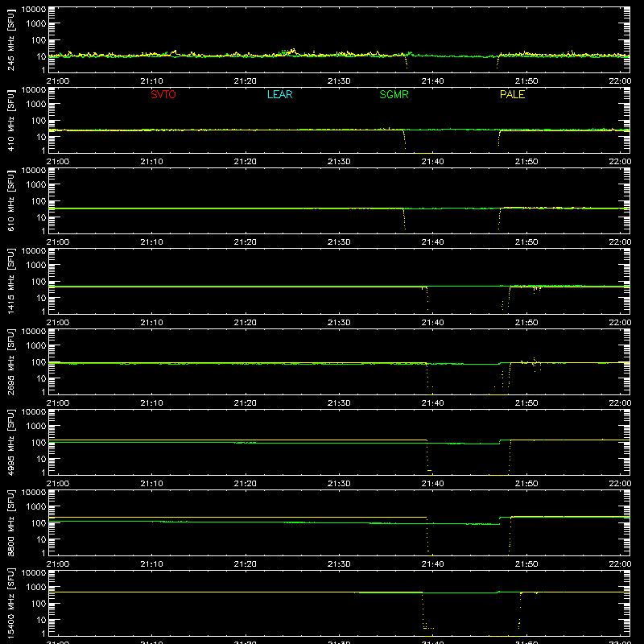Screen dimensions: 644x644
Task: Select the 8800 MHz [SFU] axis label
Action: coord(10,522)
